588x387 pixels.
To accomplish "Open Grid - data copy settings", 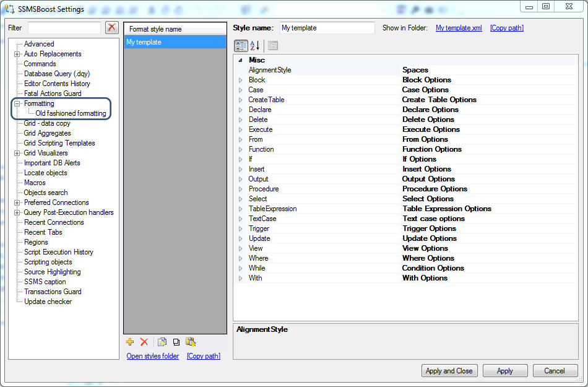I will pos(47,123).
